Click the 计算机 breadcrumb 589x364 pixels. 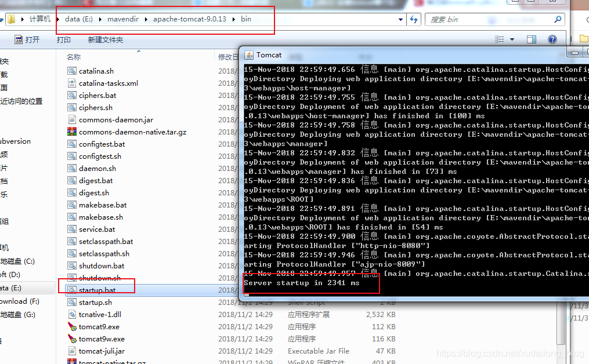pyautogui.click(x=40, y=19)
